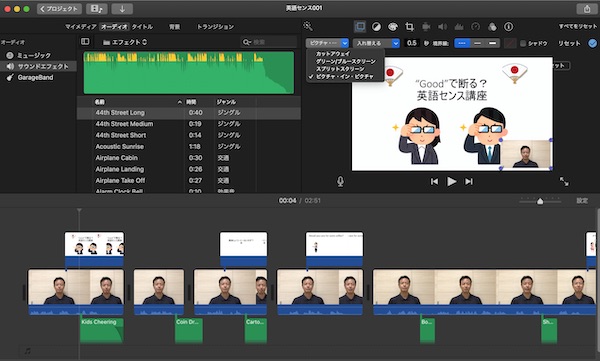Skip to previous clip in viewer

(x=434, y=181)
